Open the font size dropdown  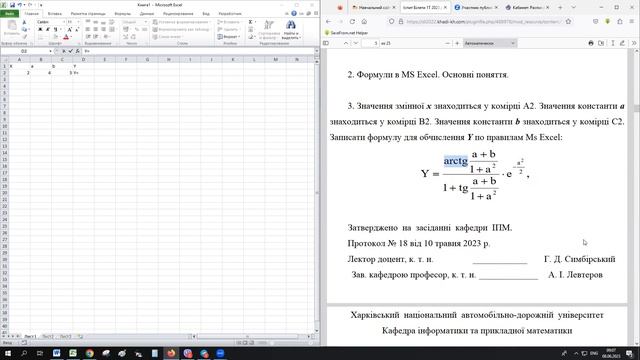click(x=78, y=22)
